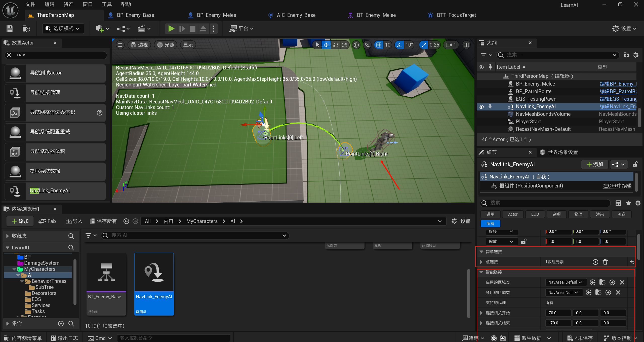Viewport: 644px width, 342px height.
Task: Add element to 点链接 array
Action: (x=595, y=262)
